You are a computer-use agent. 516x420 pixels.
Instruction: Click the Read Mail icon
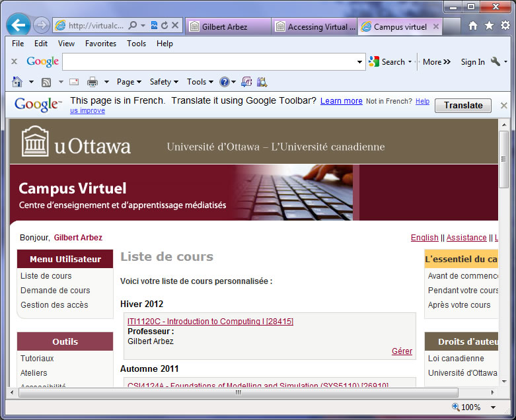(x=74, y=82)
